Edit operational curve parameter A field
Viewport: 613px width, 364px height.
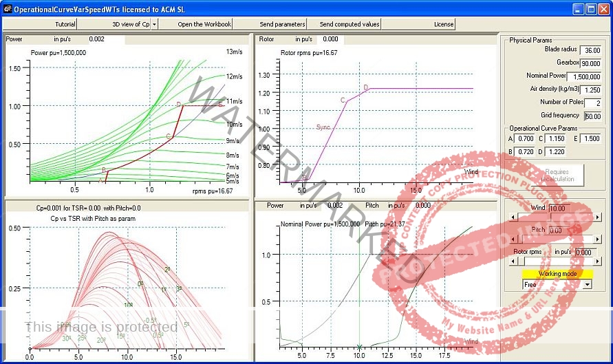coord(524,139)
